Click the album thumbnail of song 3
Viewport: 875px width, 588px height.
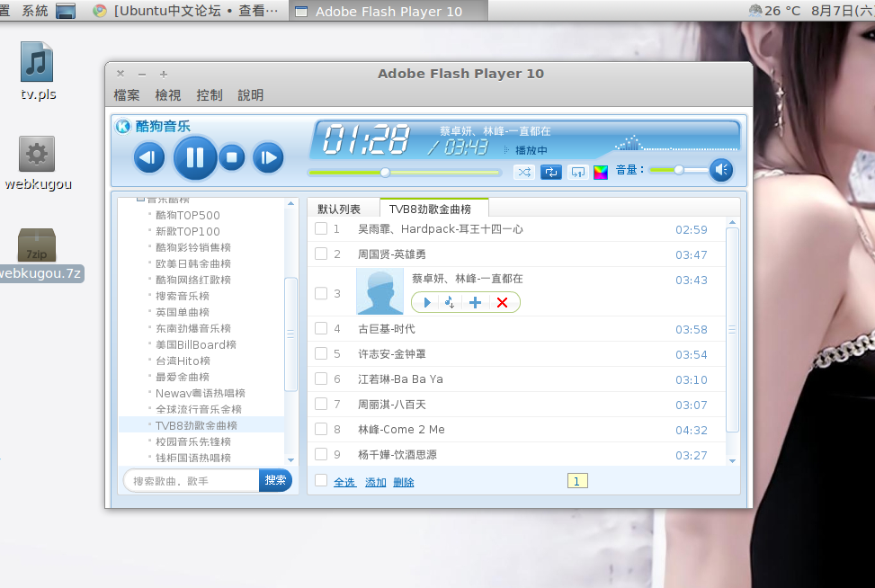(380, 291)
